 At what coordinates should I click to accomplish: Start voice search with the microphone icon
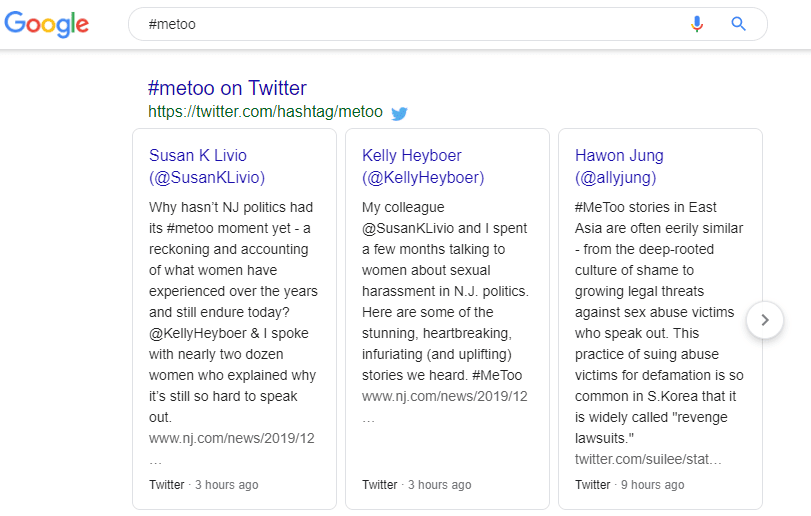(697, 24)
